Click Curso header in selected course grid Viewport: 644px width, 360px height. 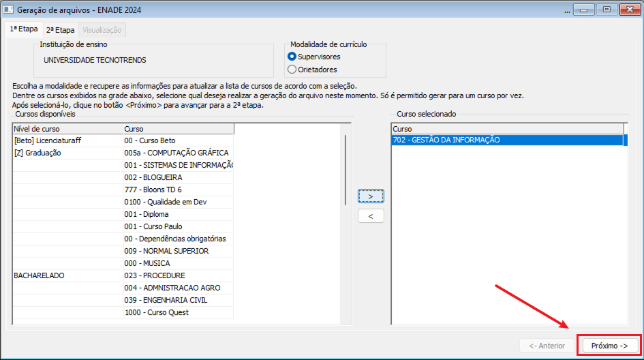508,129
